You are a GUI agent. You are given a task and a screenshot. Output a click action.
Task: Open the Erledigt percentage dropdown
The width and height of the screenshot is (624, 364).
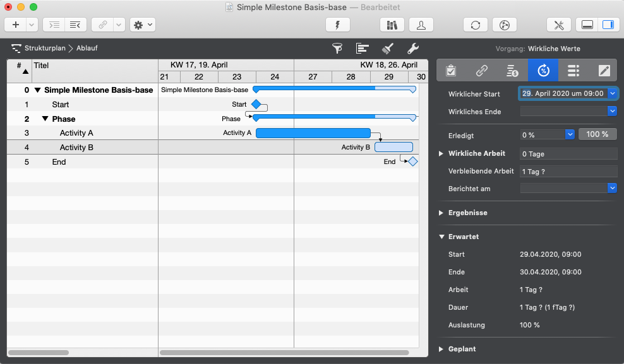tap(569, 134)
